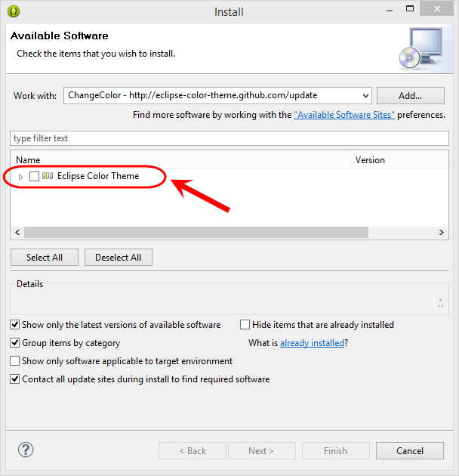Click the Details pane scroll stepper
Image resolution: width=459 pixels, height=476 pixels.
[x=440, y=302]
